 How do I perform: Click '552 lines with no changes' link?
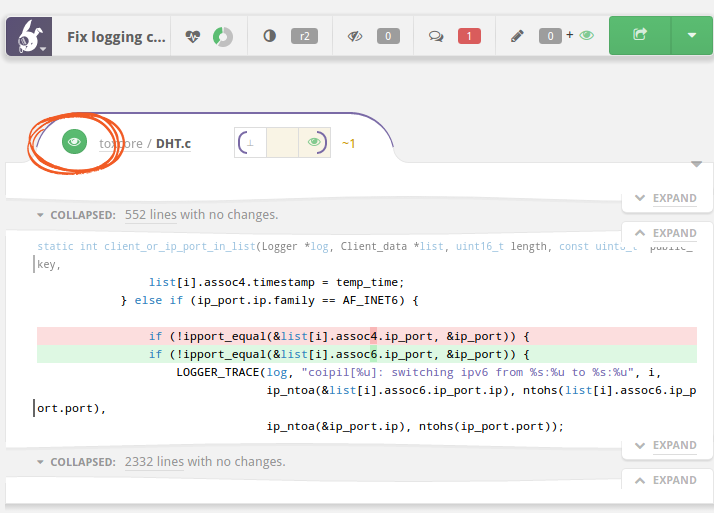(x=201, y=214)
